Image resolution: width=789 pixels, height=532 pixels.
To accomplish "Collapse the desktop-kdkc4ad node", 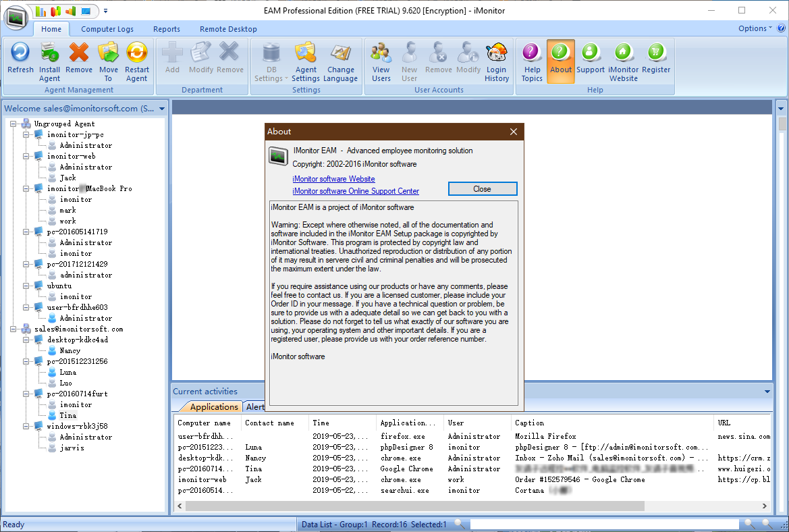I will 26,340.
